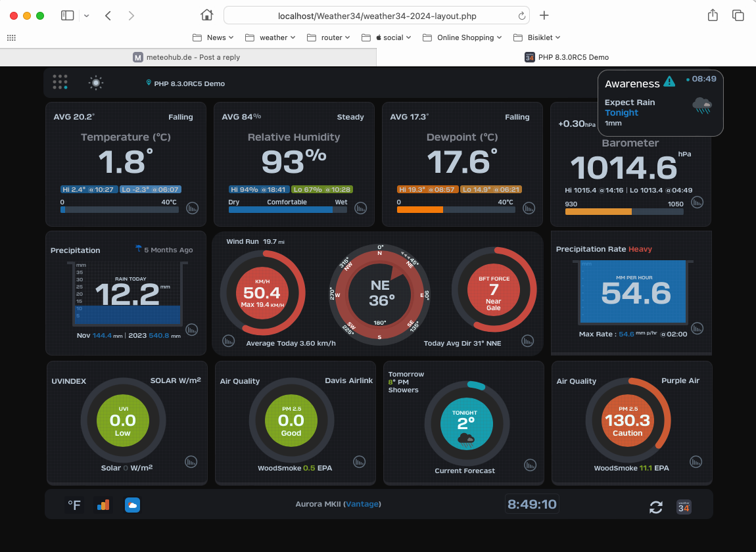Open Safari sidebar toggle icon
Image resolution: width=756 pixels, height=552 pixels.
tap(68, 15)
